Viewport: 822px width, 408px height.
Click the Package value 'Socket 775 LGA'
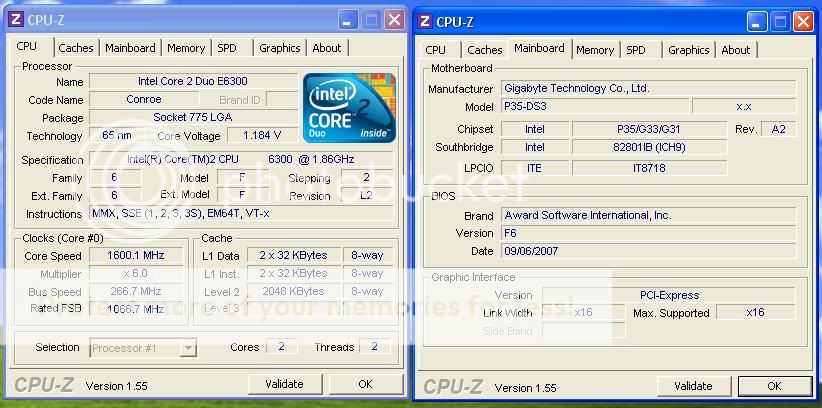(x=193, y=117)
